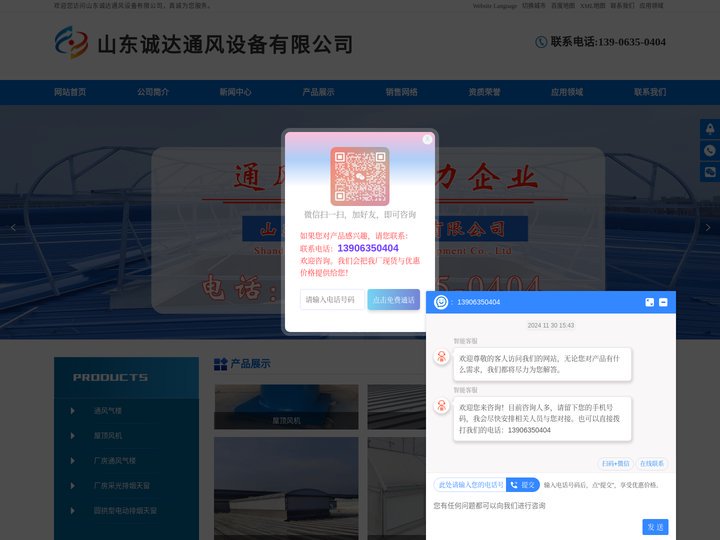This screenshot has width=720, height=540.
Task: Click the WeChat QR code image
Action: tap(360, 176)
